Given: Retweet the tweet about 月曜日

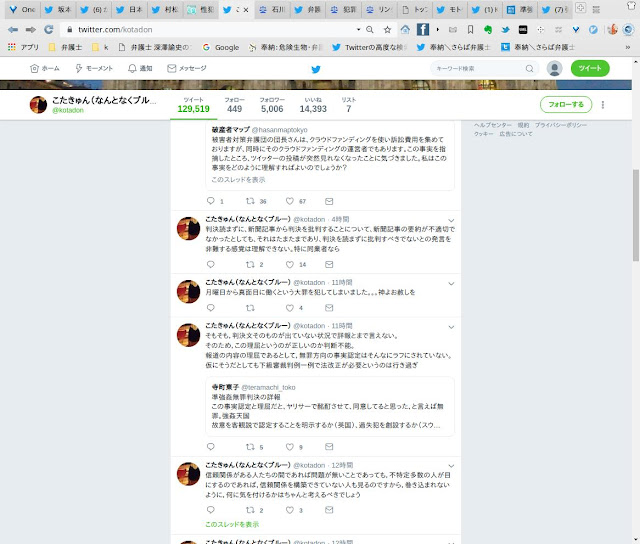Looking at the screenshot, I should tap(250, 308).
